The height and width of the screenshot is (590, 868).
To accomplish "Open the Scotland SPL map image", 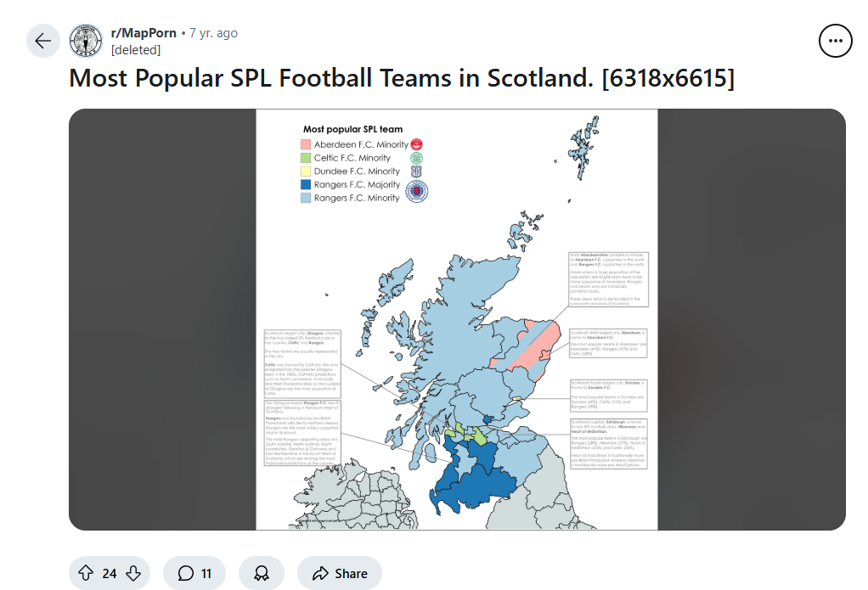I will point(457,319).
